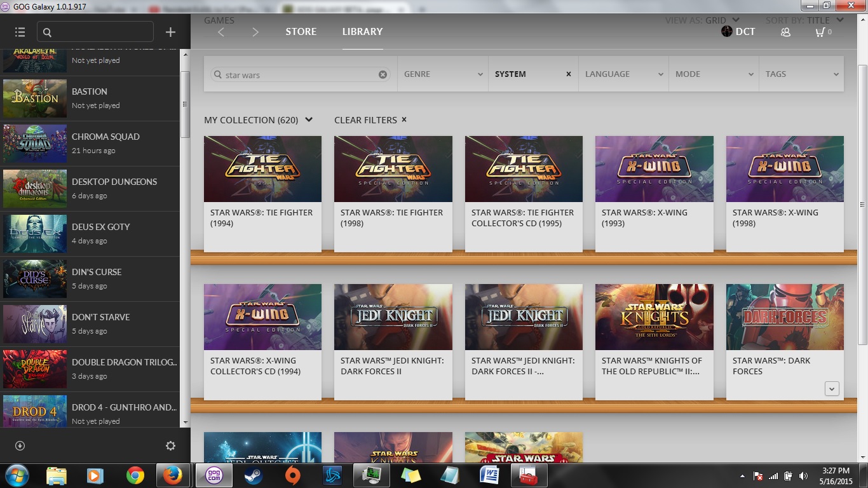Select DROD 4 in sidebar list
The width and height of the screenshot is (868, 488).
pyautogui.click(x=90, y=410)
